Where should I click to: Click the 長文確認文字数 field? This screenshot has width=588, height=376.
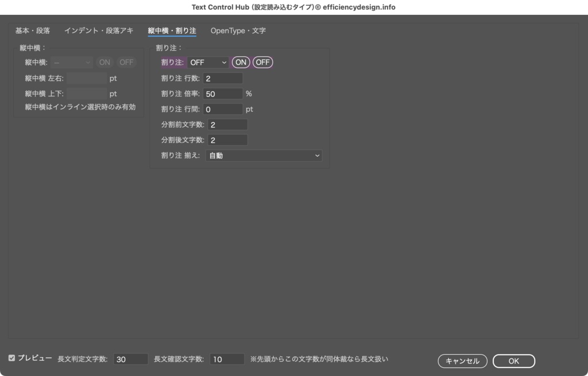pos(227,359)
